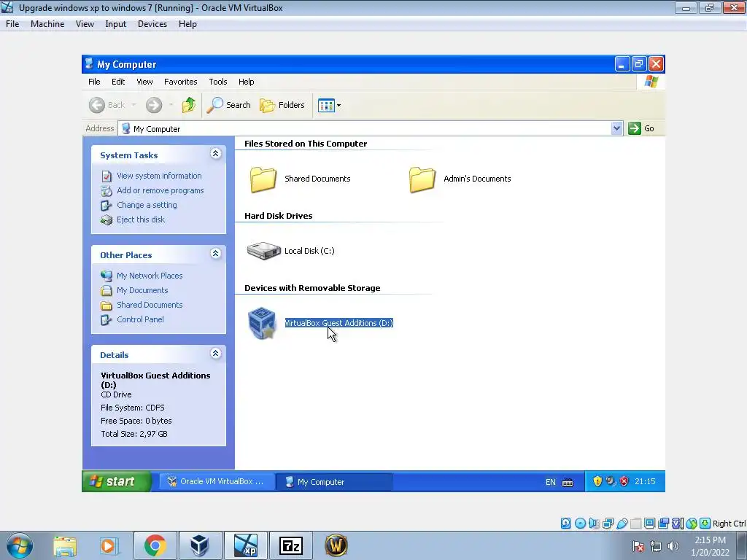Image resolution: width=747 pixels, height=560 pixels.
Task: Toggle the Folders pane button
Action: (282, 105)
